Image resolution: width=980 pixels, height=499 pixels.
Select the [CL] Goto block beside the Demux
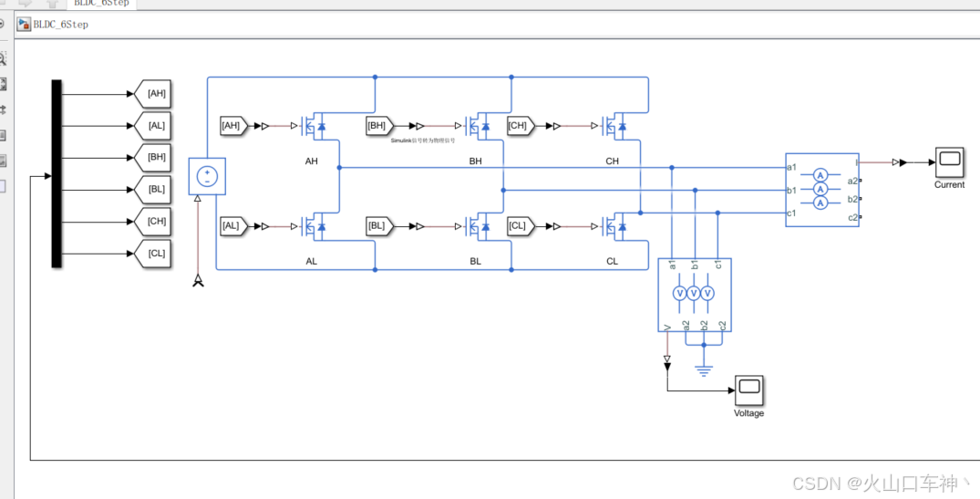click(153, 254)
